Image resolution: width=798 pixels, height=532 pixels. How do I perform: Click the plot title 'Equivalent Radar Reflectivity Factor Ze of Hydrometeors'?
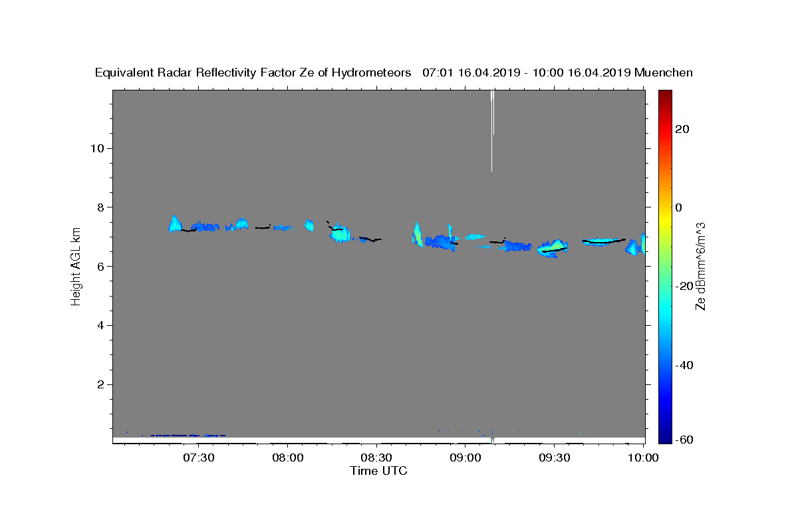(x=253, y=73)
